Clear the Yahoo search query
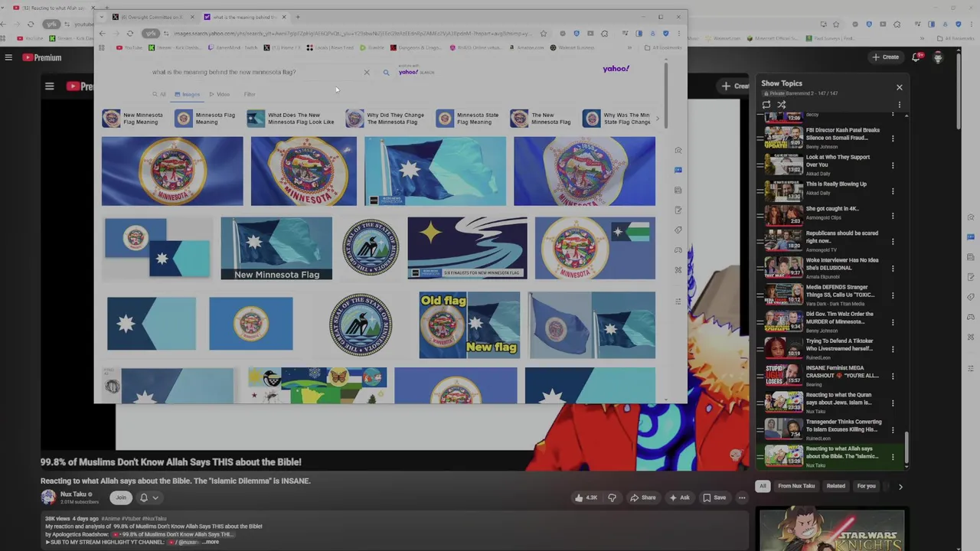The image size is (980, 551). click(366, 73)
